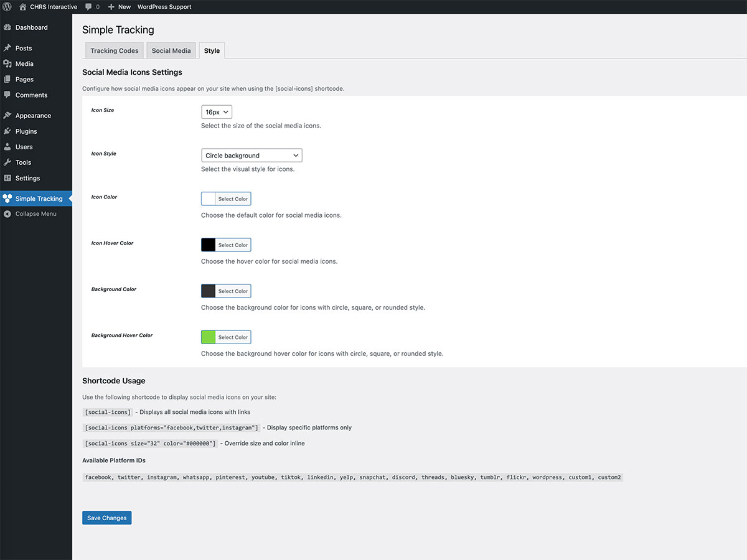
Task: Click the WordPress logo icon
Action: pyautogui.click(x=7, y=7)
